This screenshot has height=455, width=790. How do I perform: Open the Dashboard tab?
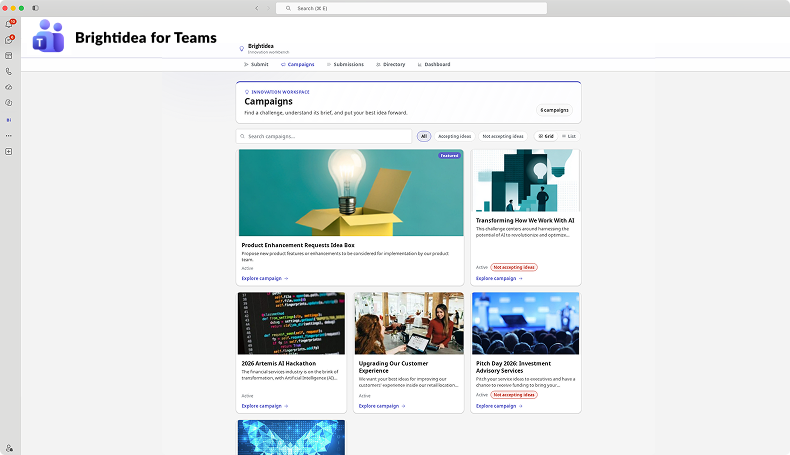[x=434, y=64]
